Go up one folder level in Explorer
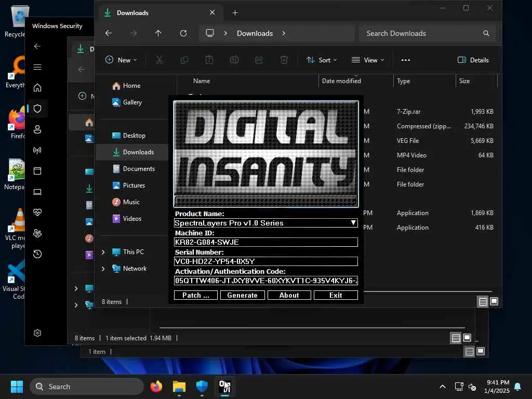 [x=158, y=33]
